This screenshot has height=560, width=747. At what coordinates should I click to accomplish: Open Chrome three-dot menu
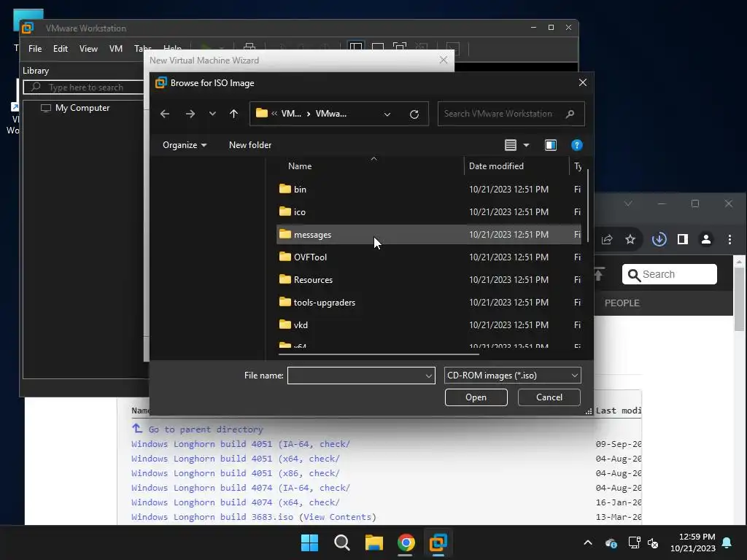click(729, 239)
